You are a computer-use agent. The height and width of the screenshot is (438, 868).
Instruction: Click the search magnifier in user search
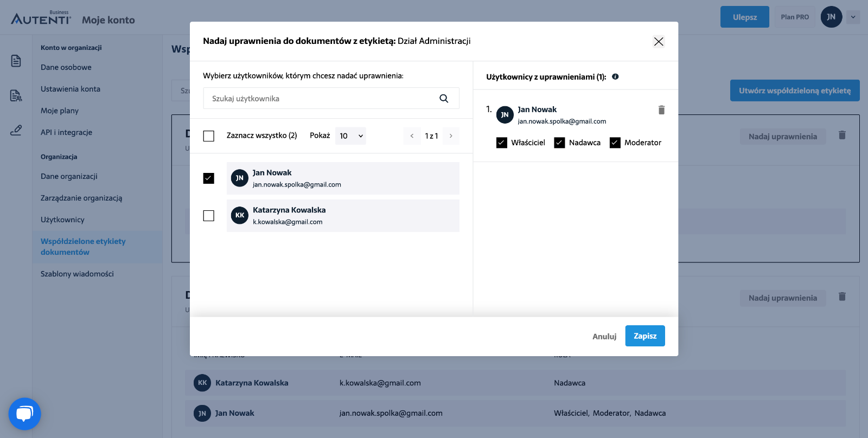point(444,99)
